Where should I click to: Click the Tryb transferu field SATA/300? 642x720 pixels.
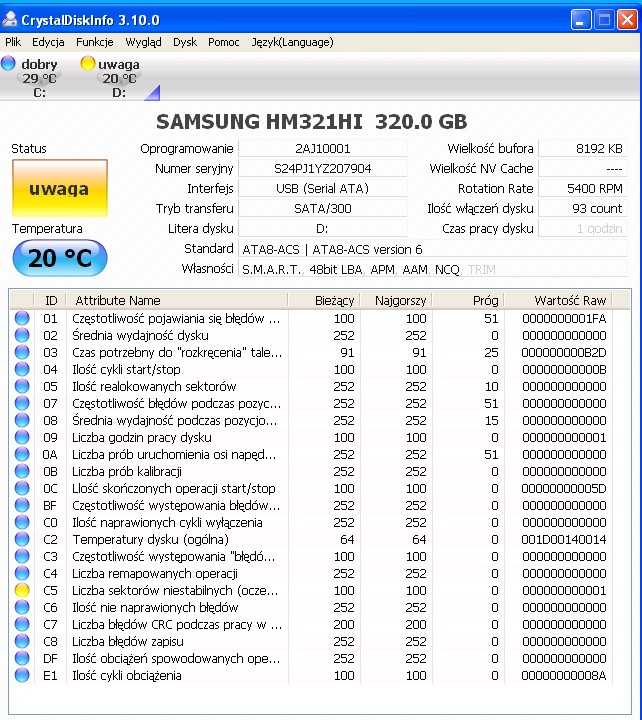click(322, 208)
